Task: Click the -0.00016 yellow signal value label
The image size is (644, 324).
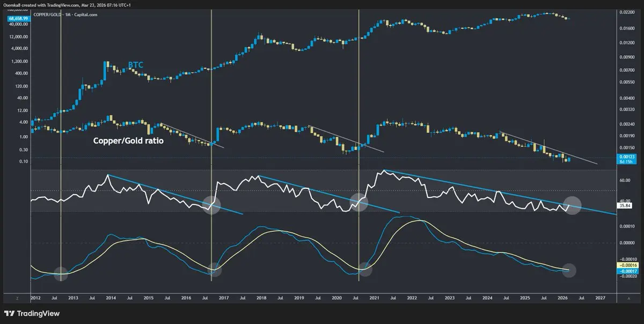Action: point(627,265)
